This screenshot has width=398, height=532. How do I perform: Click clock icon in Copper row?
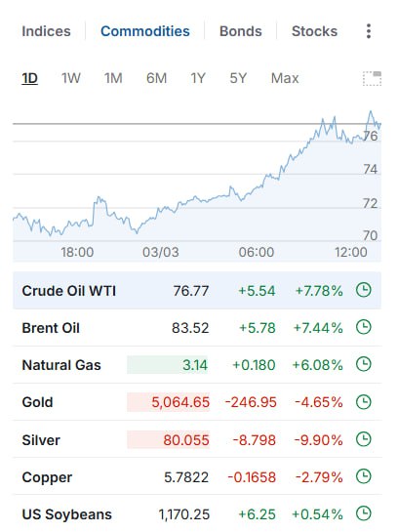[364, 476]
